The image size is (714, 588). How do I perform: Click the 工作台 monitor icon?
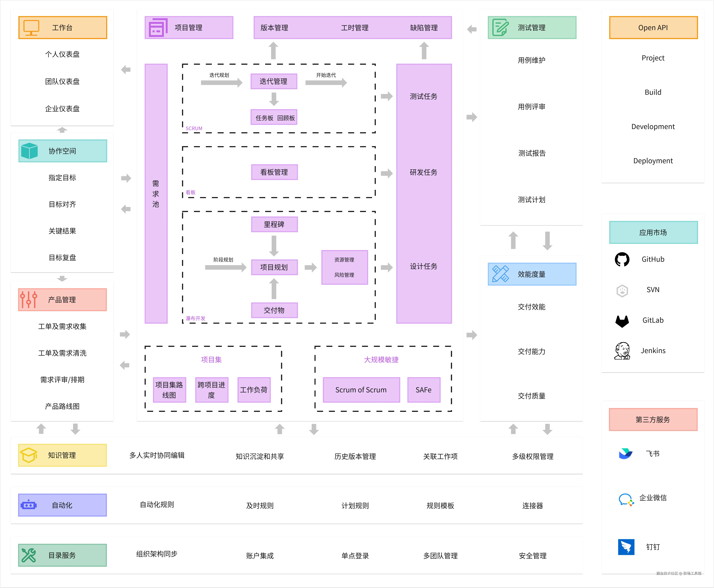click(31, 27)
